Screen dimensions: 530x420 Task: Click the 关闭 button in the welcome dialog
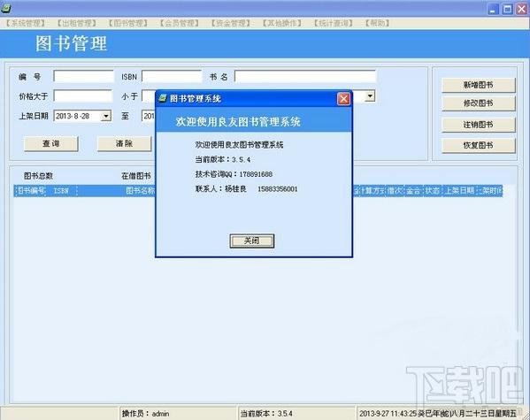[252, 241]
